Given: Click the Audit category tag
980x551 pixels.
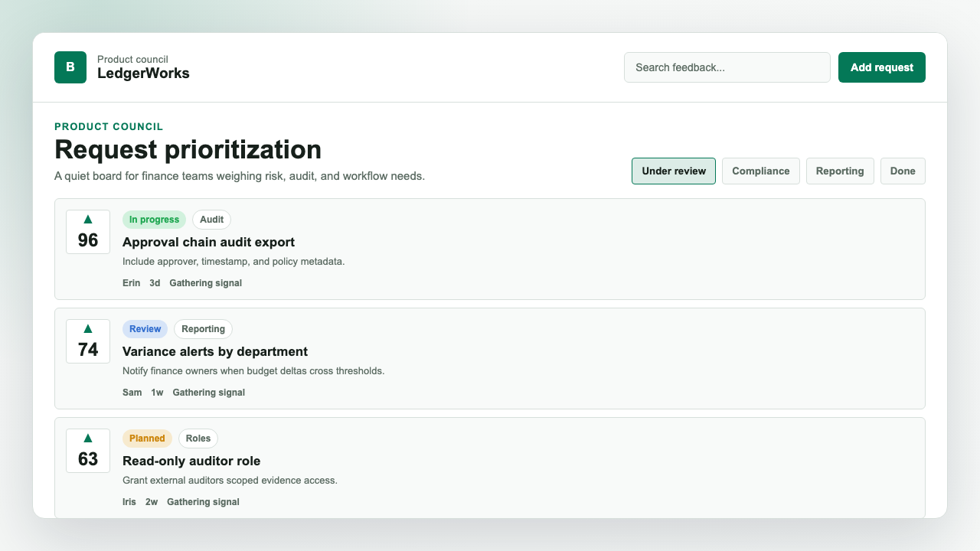Looking at the screenshot, I should click(211, 220).
